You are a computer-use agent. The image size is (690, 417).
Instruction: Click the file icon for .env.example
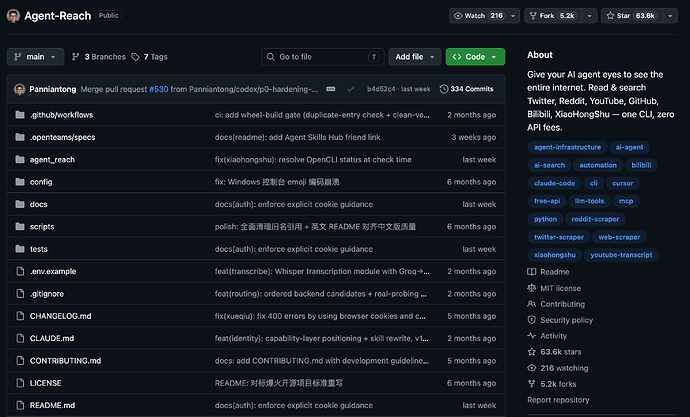pyautogui.click(x=20, y=271)
